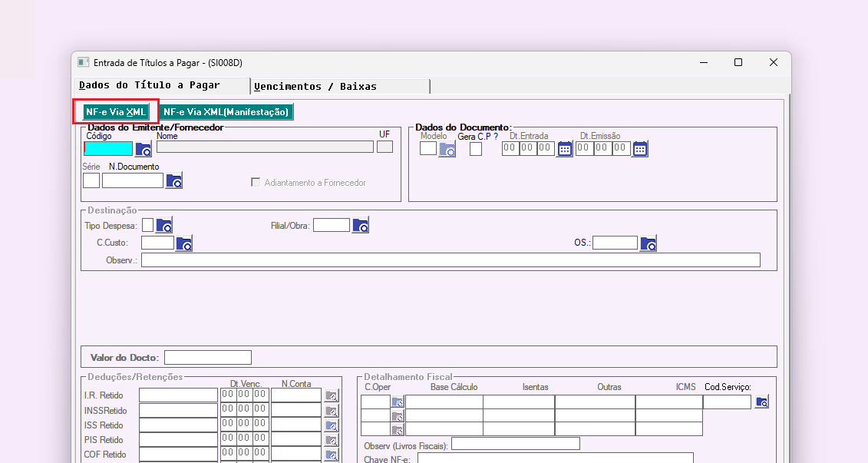Open Modelo lookup icon
This screenshot has height=463, width=868.
[x=447, y=149]
